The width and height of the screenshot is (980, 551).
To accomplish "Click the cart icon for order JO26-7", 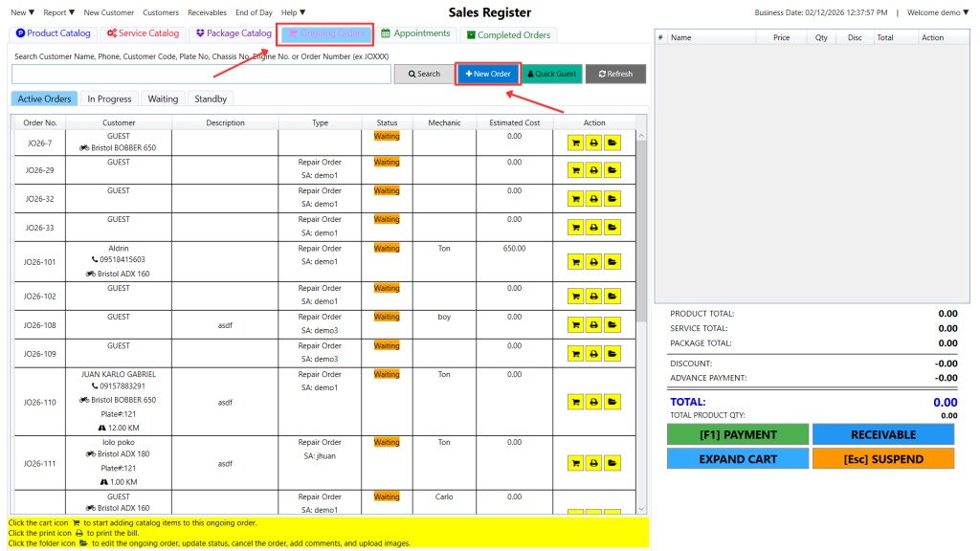I will click(x=576, y=143).
